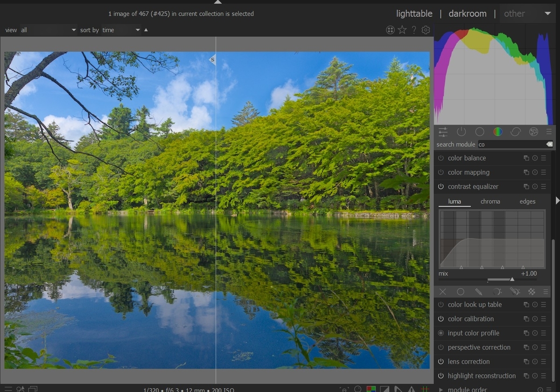This screenshot has height=392, width=560.
Task: Open multi-instance menu for color calibration
Action: [x=526, y=319]
